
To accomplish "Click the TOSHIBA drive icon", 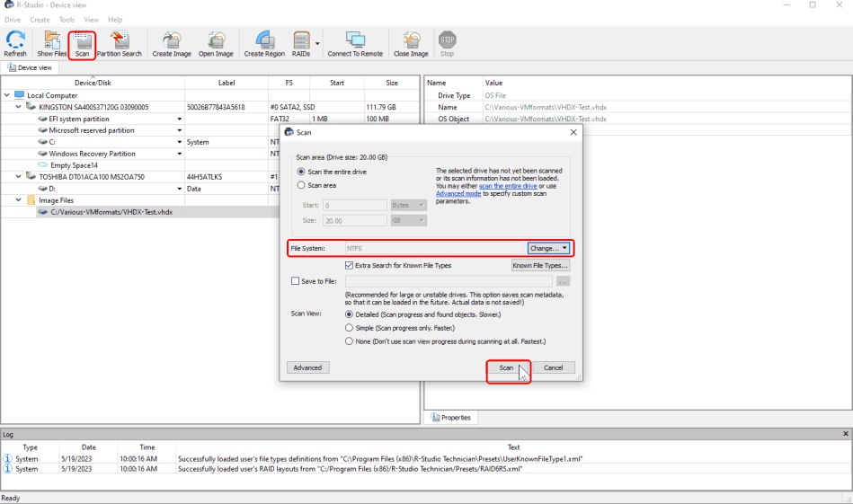I will (31, 177).
